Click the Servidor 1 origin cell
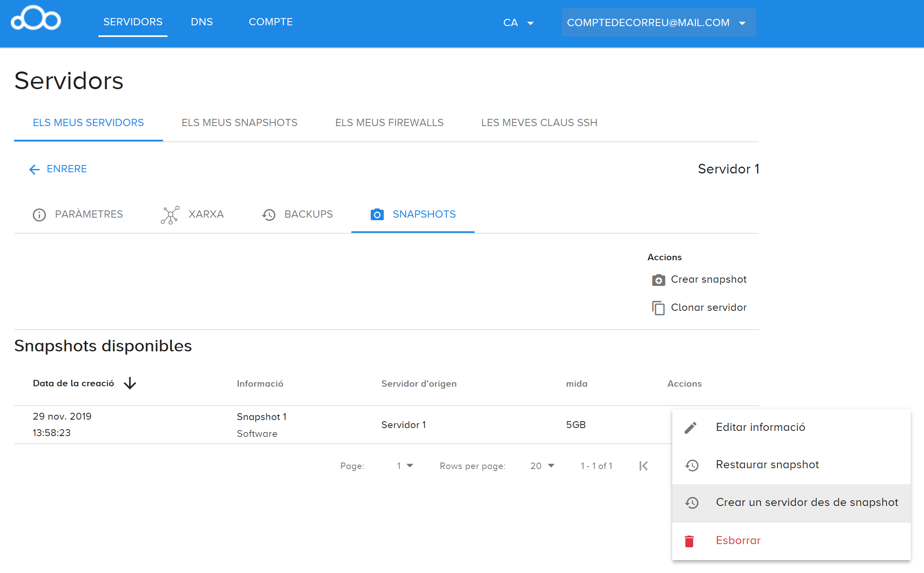Viewport: 924px width, 573px height. tap(404, 425)
